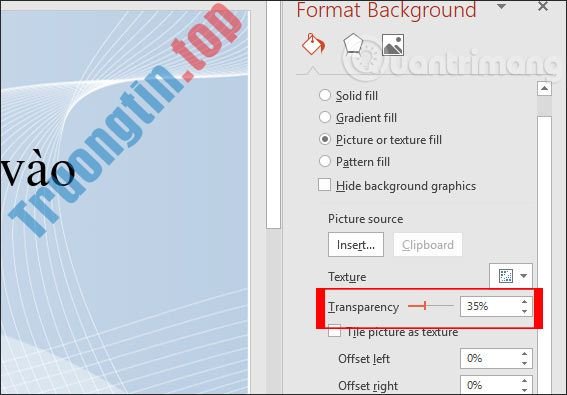This screenshot has width=567, height=395.
Task: Click the Offset right 0% field
Action: pos(490,385)
